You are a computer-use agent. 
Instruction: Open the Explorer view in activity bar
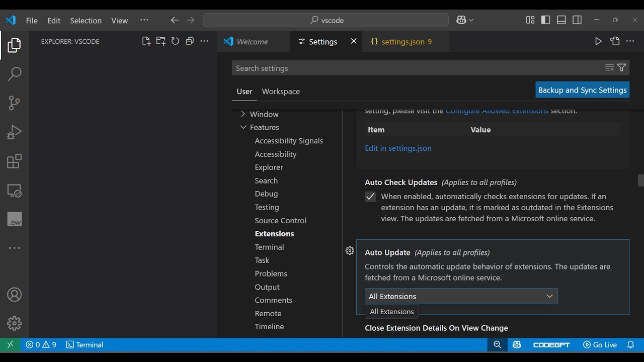14,45
